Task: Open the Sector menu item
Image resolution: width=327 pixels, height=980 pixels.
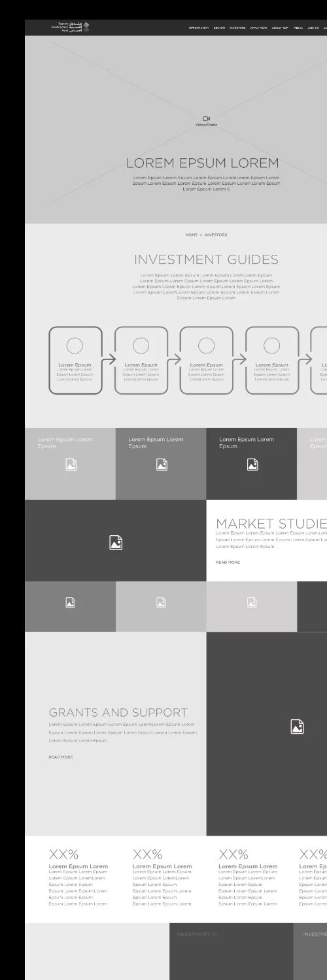Action: pyautogui.click(x=219, y=28)
